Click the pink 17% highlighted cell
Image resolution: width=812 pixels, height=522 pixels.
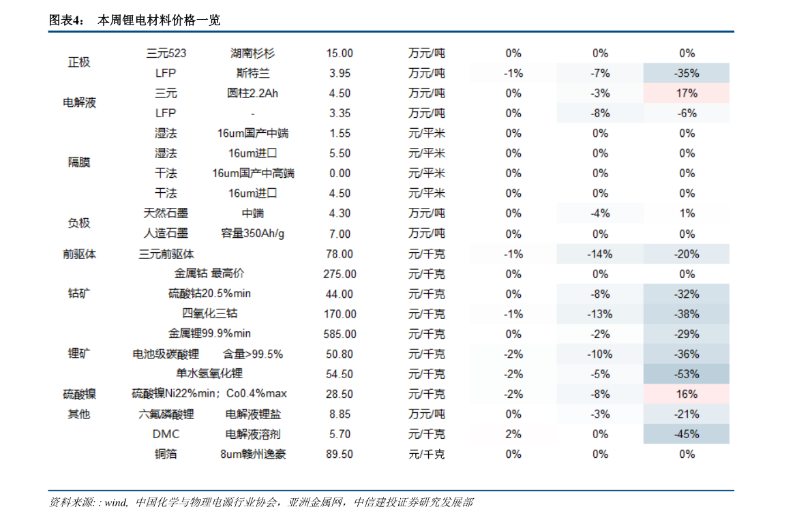pos(686,93)
